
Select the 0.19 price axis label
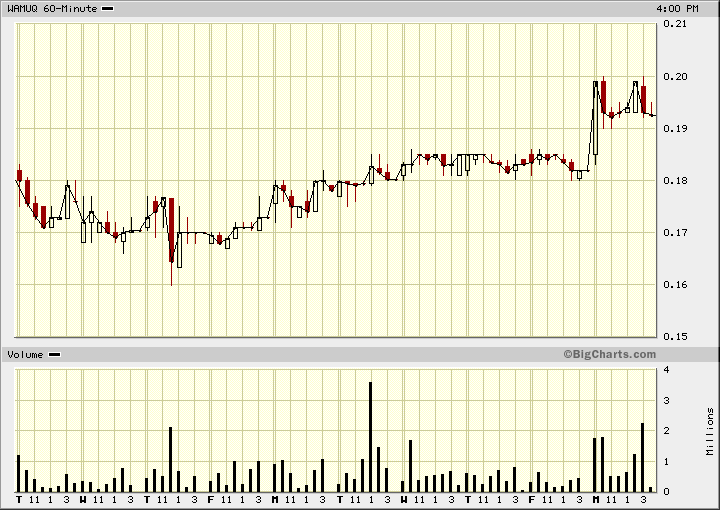coord(675,128)
